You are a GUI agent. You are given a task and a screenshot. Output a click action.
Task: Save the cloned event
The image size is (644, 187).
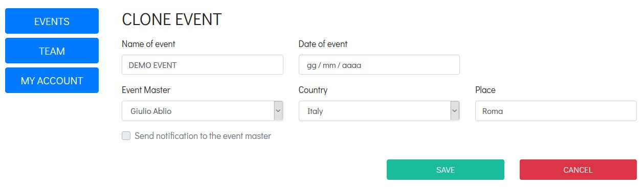click(x=446, y=170)
